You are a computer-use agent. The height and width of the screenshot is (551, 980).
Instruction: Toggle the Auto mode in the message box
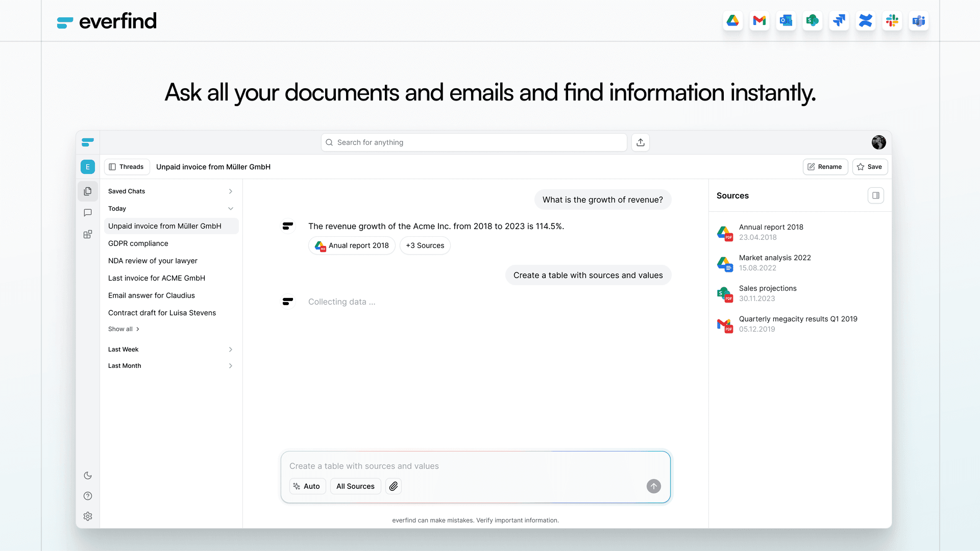tap(307, 486)
